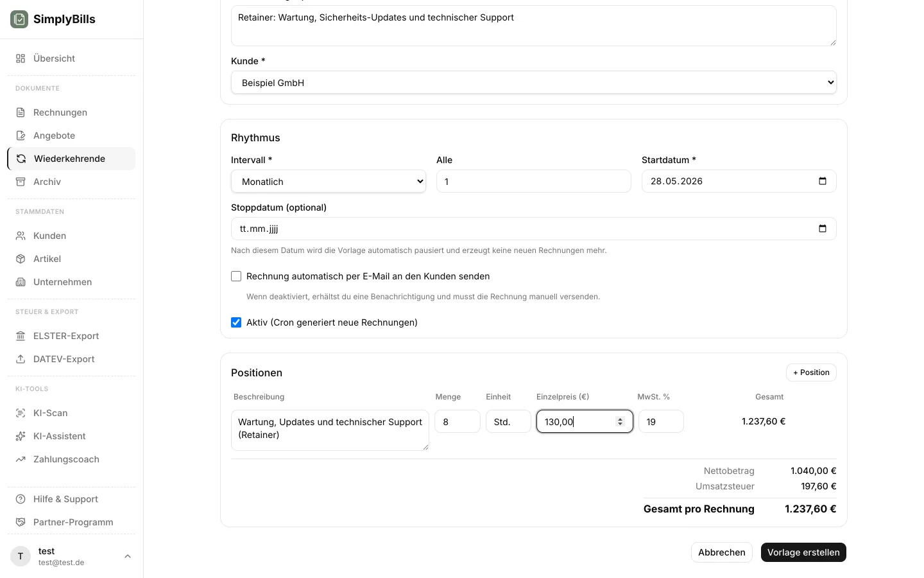Click the Alle interval number field
Viewport: 924px width, 578px height.
pyautogui.click(x=534, y=181)
